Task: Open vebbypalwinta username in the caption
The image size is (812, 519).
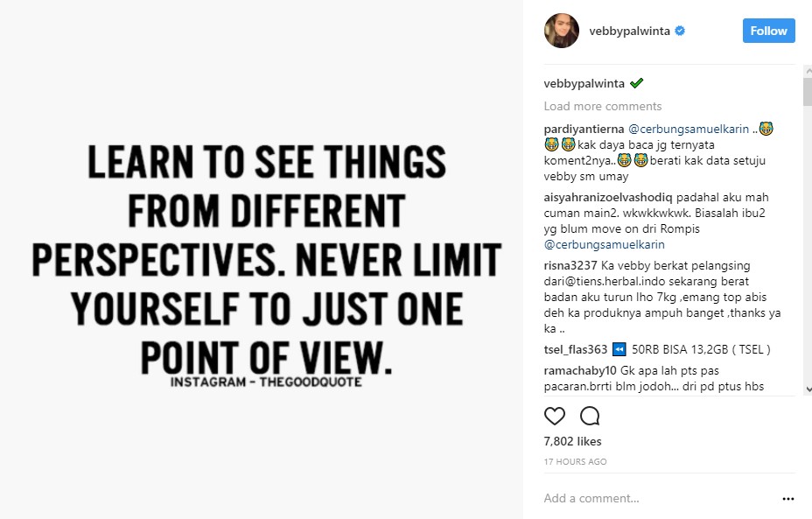Action: [584, 83]
